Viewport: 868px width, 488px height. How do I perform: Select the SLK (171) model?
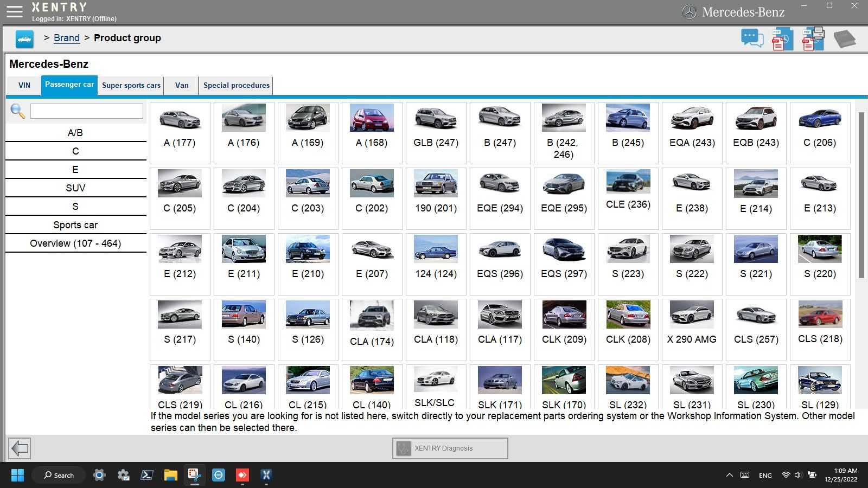pos(500,387)
